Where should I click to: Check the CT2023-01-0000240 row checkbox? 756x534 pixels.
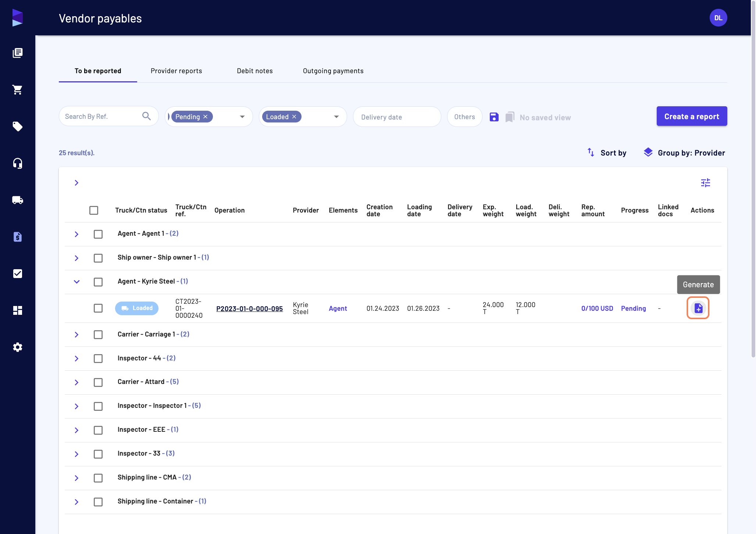tap(98, 308)
